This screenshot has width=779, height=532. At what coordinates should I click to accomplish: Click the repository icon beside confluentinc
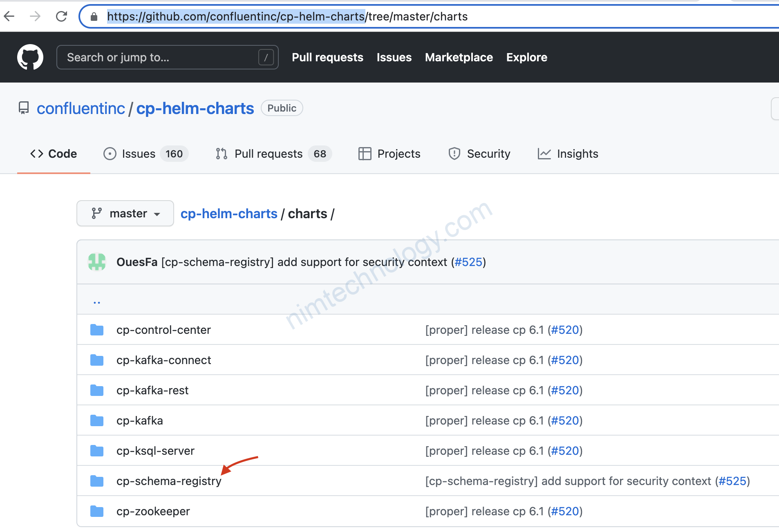[x=24, y=108]
